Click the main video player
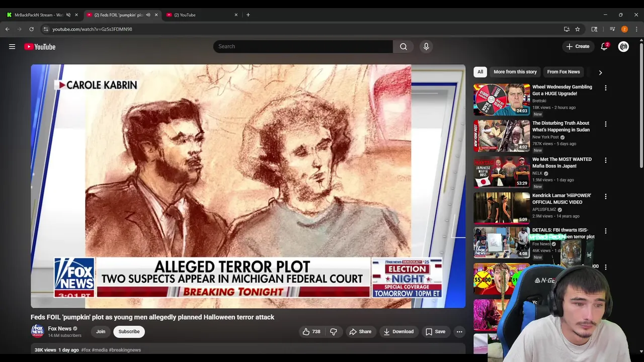 coord(248,186)
